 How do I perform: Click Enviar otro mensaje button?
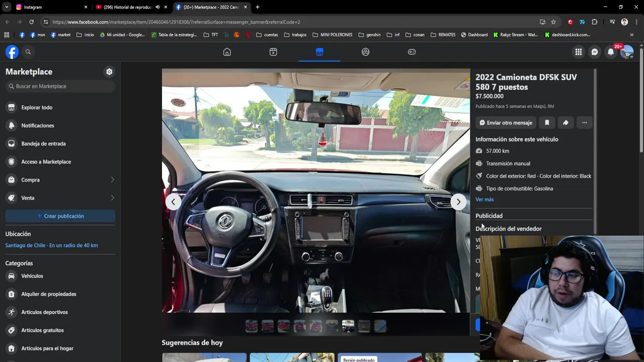506,123
